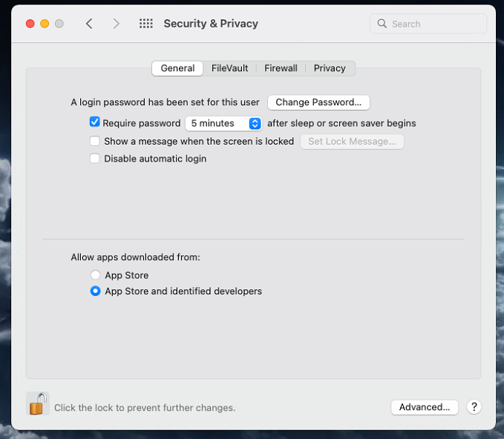Open the help question mark button

point(474,407)
